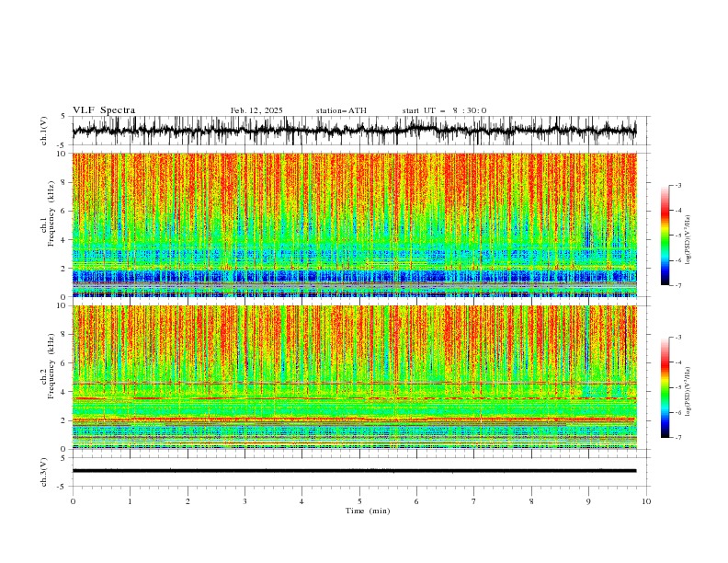Click the ch.2 color bar 'log(PSD)(V²/Hz)' label
The height and width of the screenshot is (563, 728).
[688, 392]
